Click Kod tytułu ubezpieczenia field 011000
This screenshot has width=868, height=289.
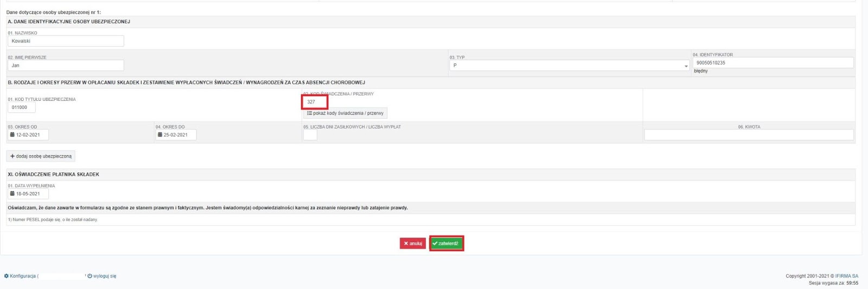22,107
